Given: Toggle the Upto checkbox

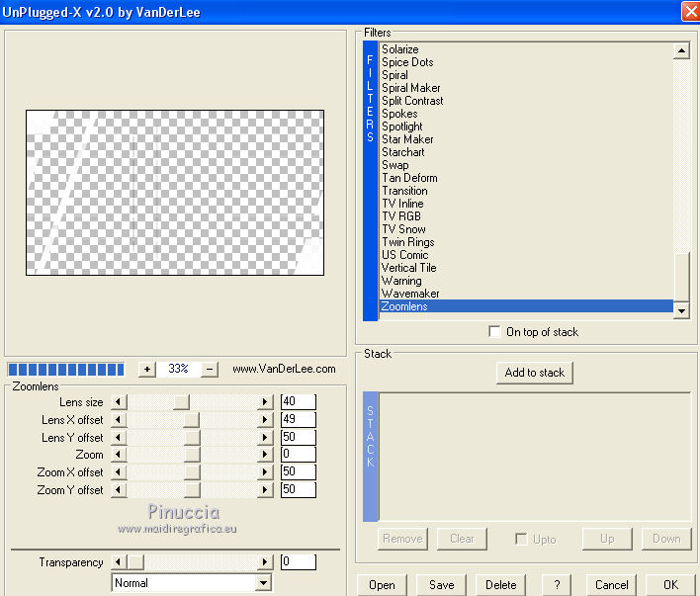Looking at the screenshot, I should [x=521, y=539].
